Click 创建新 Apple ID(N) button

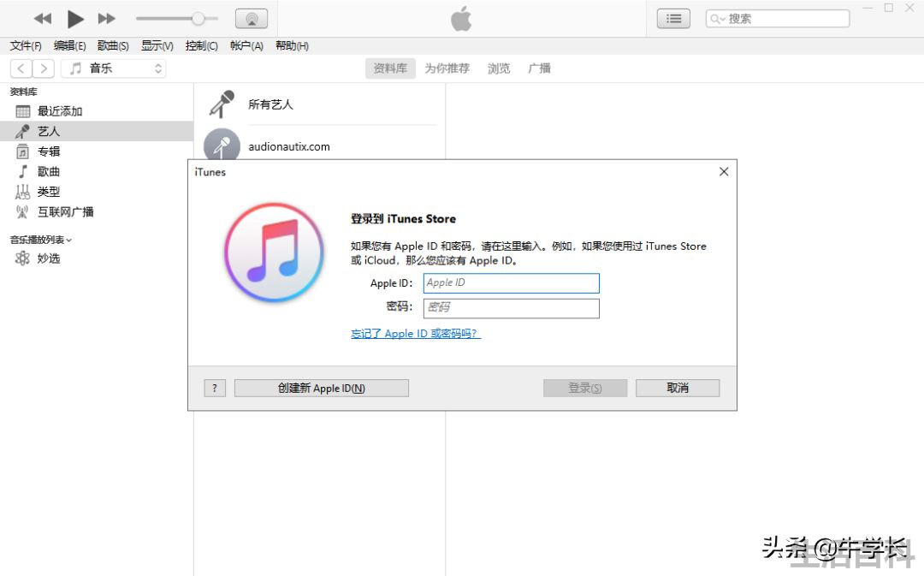tap(321, 388)
